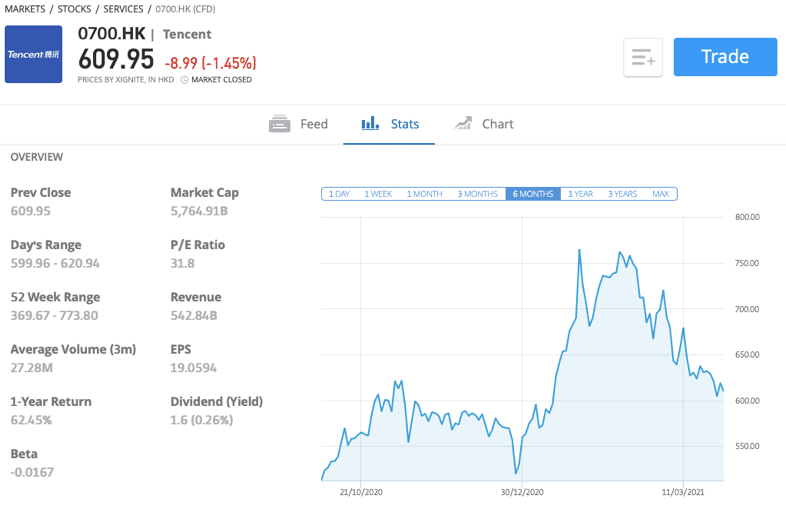This screenshot has width=786, height=506.
Task: Click the Feed newspaper icon
Action: tap(279, 124)
